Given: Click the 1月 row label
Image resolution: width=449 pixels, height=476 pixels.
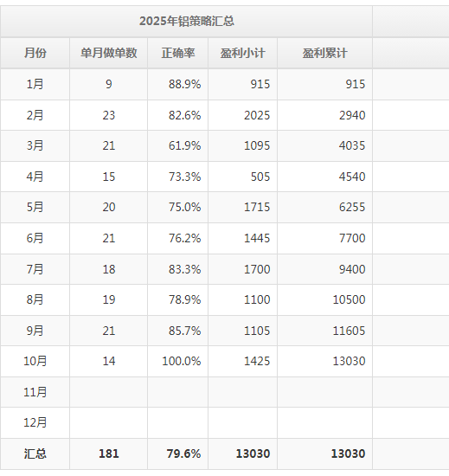Looking at the screenshot, I should [x=35, y=84].
